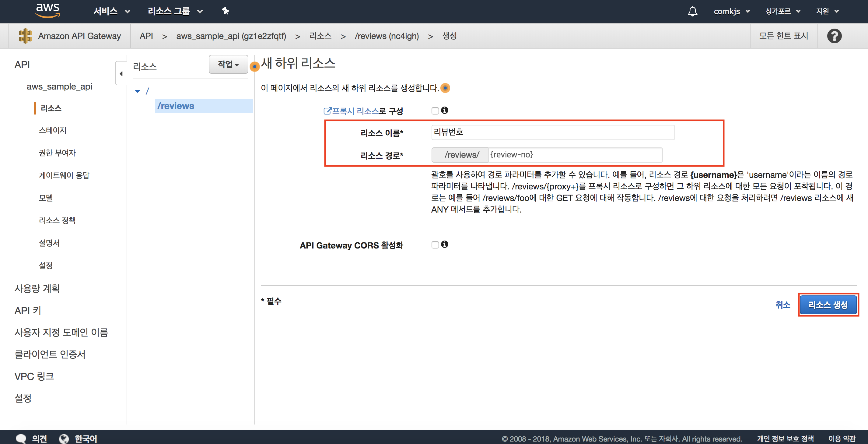Click the 의견 feedback speech bubble icon
868x444 pixels.
pyautogui.click(x=21, y=438)
